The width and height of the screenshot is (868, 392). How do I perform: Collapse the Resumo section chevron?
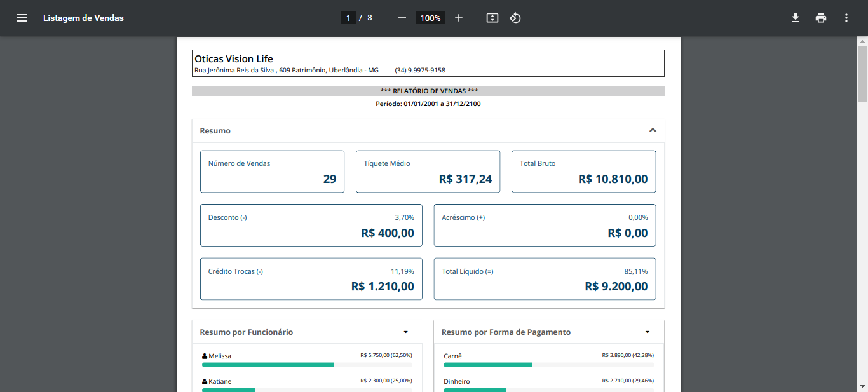tap(652, 130)
